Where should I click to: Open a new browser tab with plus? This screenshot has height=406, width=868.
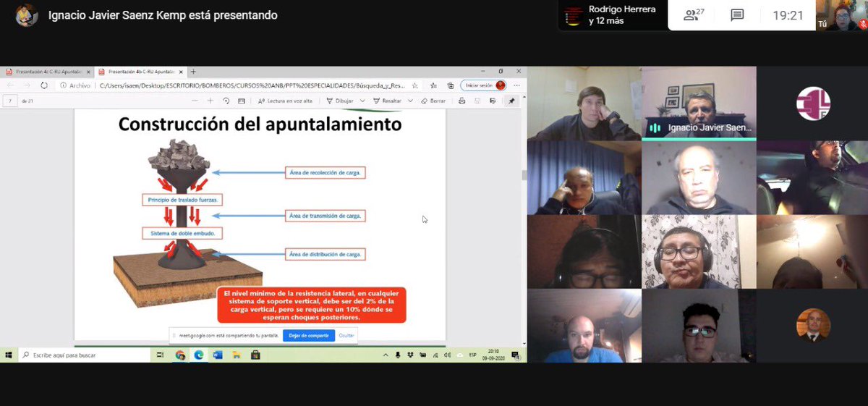tap(193, 72)
